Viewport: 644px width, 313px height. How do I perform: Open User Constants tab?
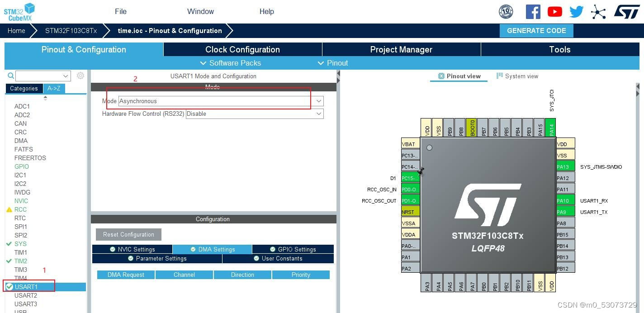[278, 258]
